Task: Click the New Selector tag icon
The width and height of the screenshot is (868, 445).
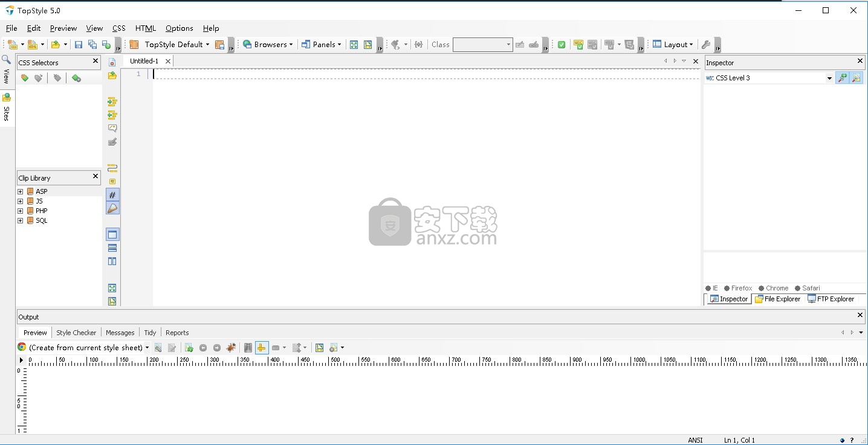Action: click(24, 78)
